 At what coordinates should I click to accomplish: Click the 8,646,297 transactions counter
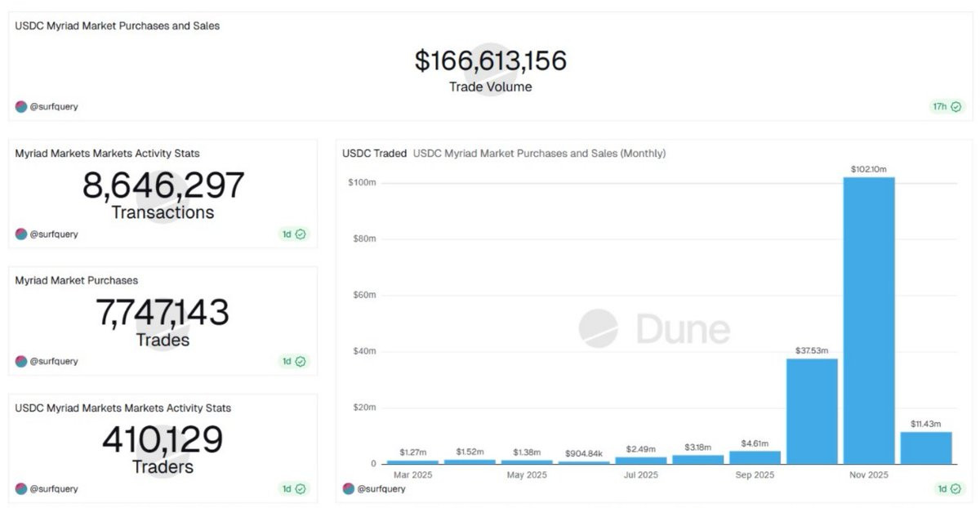[163, 185]
